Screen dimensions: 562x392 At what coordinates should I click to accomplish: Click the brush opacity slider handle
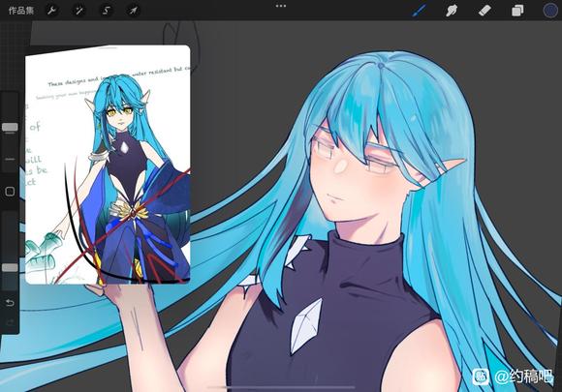click(10, 267)
